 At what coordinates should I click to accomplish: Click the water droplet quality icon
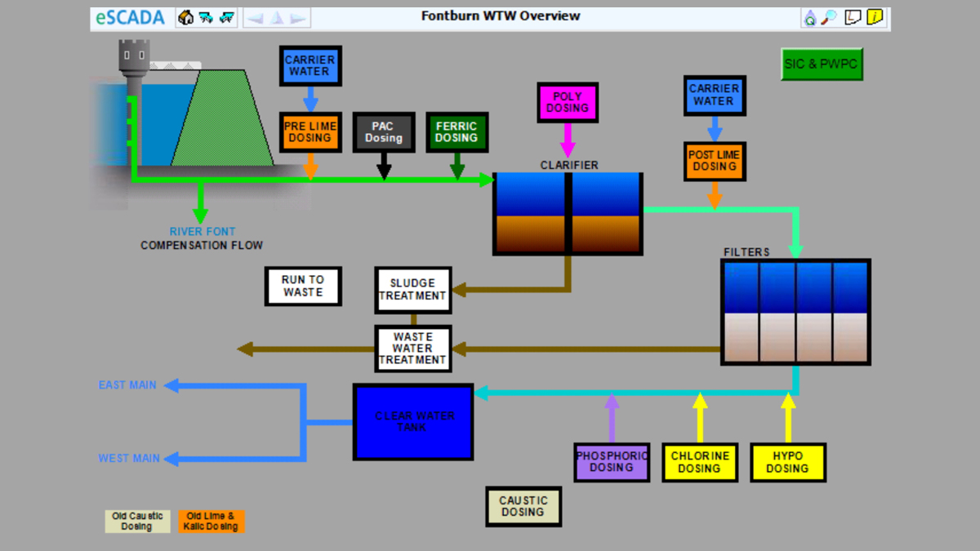pos(810,18)
